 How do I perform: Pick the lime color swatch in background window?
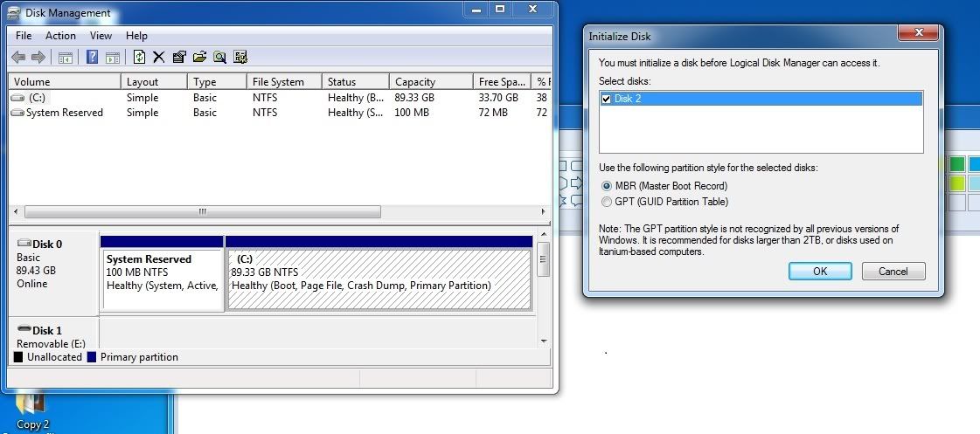957,183
